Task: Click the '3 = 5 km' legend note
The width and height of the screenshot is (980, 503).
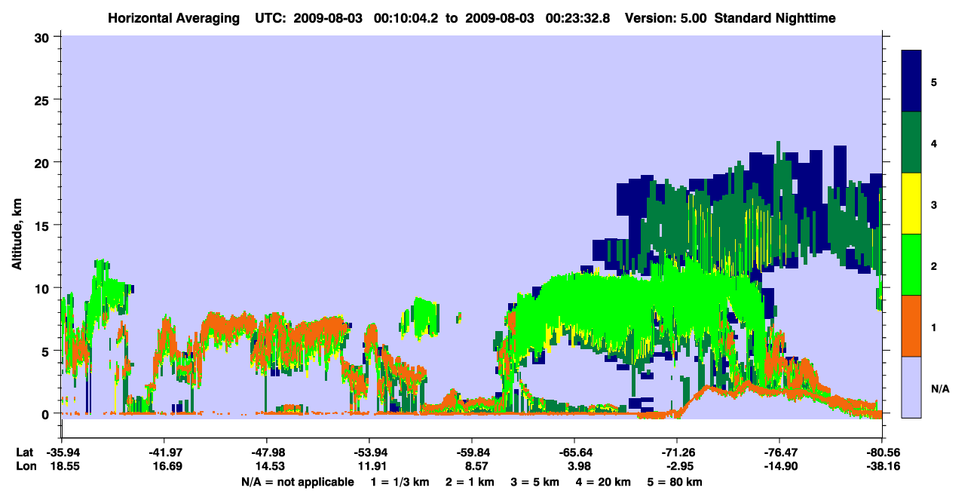Action: [536, 482]
